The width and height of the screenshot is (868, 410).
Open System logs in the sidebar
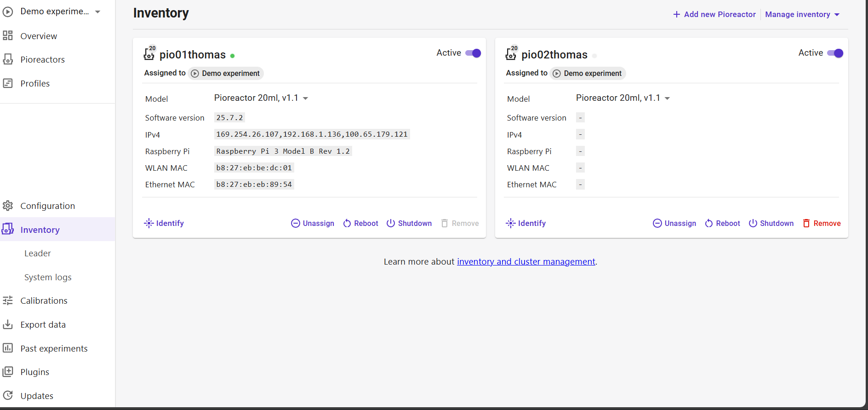pyautogui.click(x=48, y=277)
